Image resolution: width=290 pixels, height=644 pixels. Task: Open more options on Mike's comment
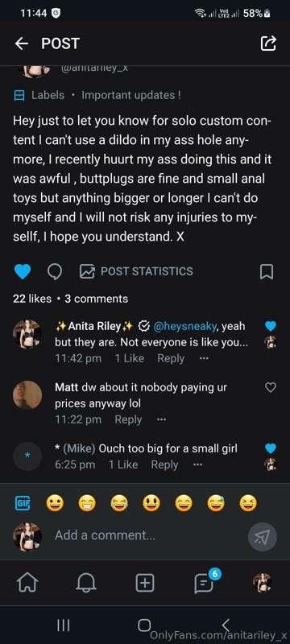(x=197, y=465)
